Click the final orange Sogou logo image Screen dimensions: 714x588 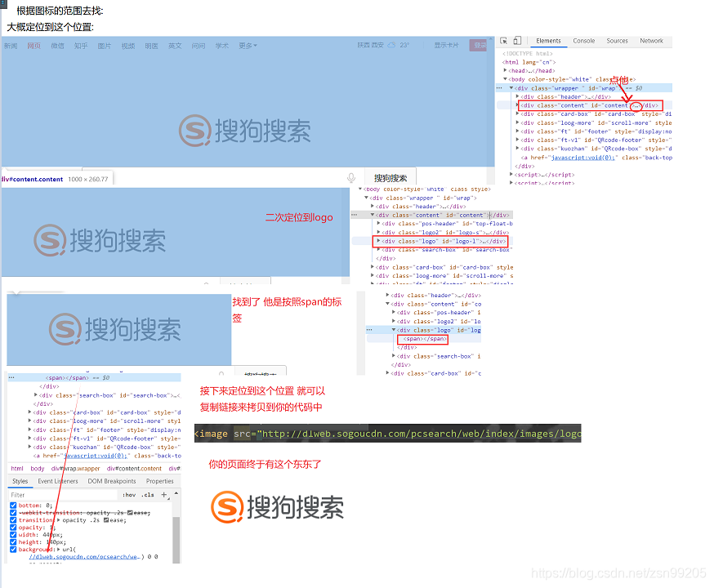point(277,506)
